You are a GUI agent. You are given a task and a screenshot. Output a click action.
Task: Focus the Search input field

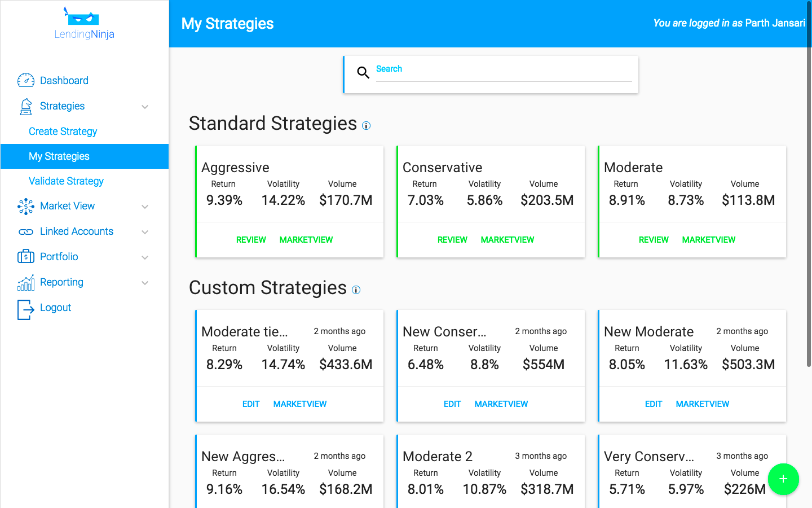click(504, 72)
